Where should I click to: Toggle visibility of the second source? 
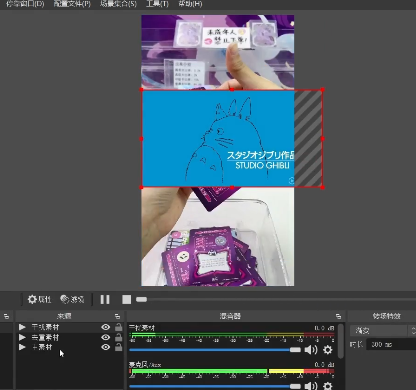pyautogui.click(x=106, y=337)
